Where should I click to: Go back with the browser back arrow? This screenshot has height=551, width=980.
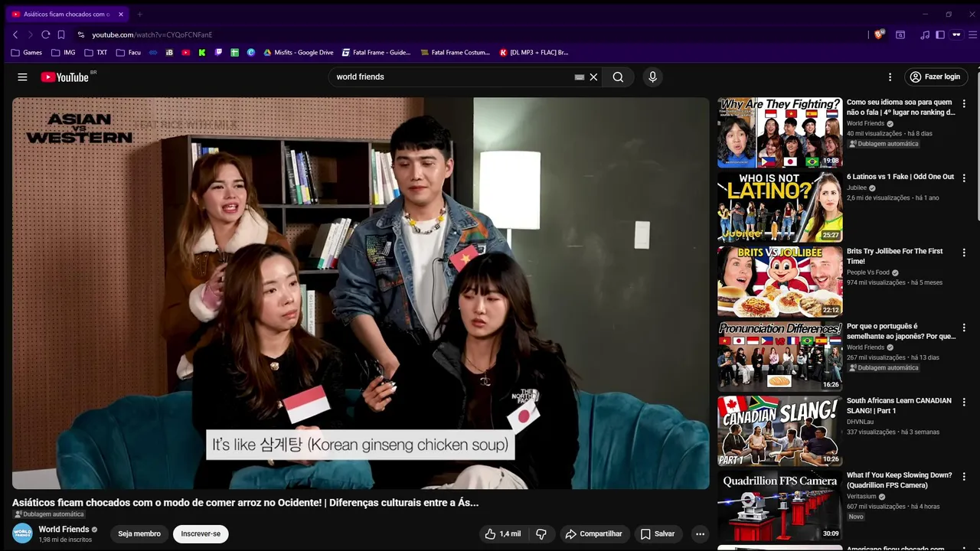[x=15, y=34]
